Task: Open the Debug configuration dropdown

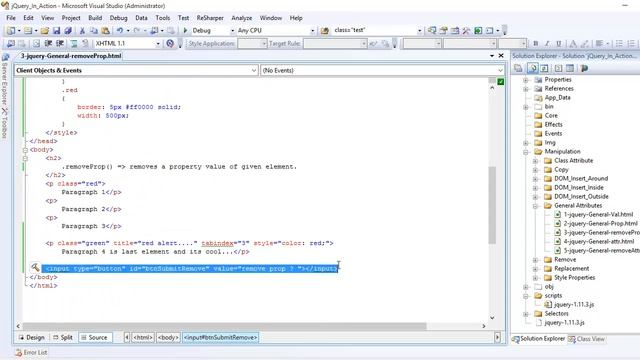Action: point(232,31)
